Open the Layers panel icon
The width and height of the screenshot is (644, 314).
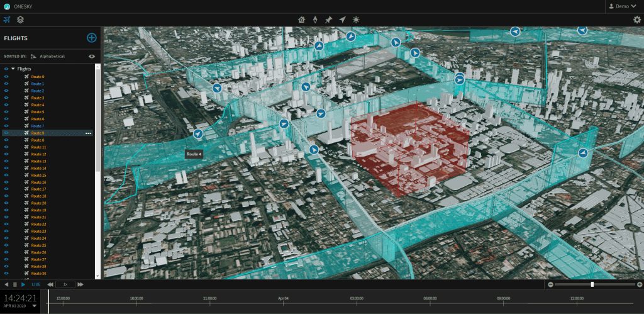click(x=20, y=20)
